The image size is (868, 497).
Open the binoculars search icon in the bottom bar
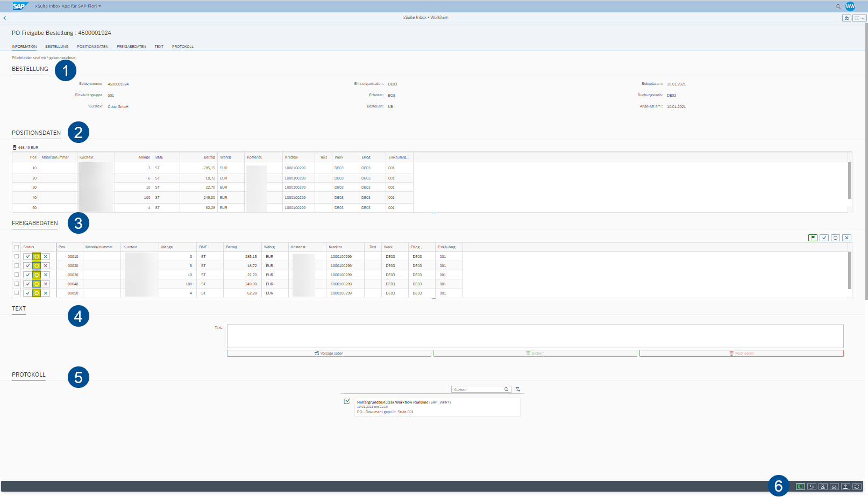[x=834, y=487]
